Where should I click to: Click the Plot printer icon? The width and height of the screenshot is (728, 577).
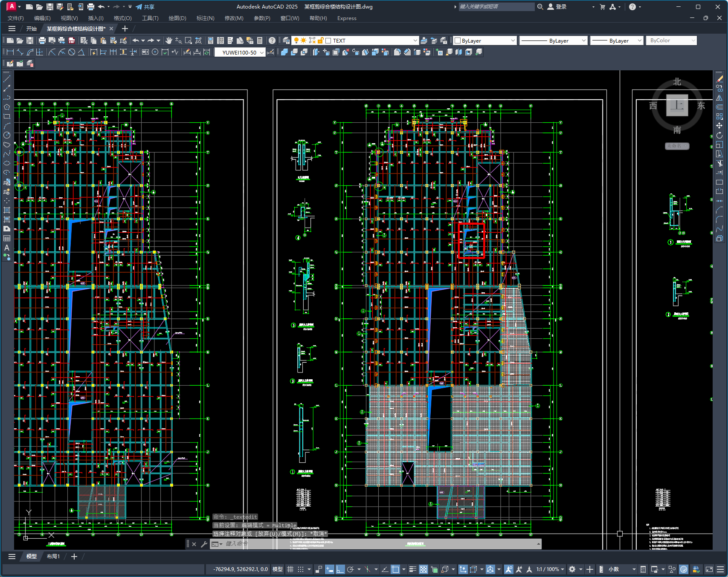42,40
